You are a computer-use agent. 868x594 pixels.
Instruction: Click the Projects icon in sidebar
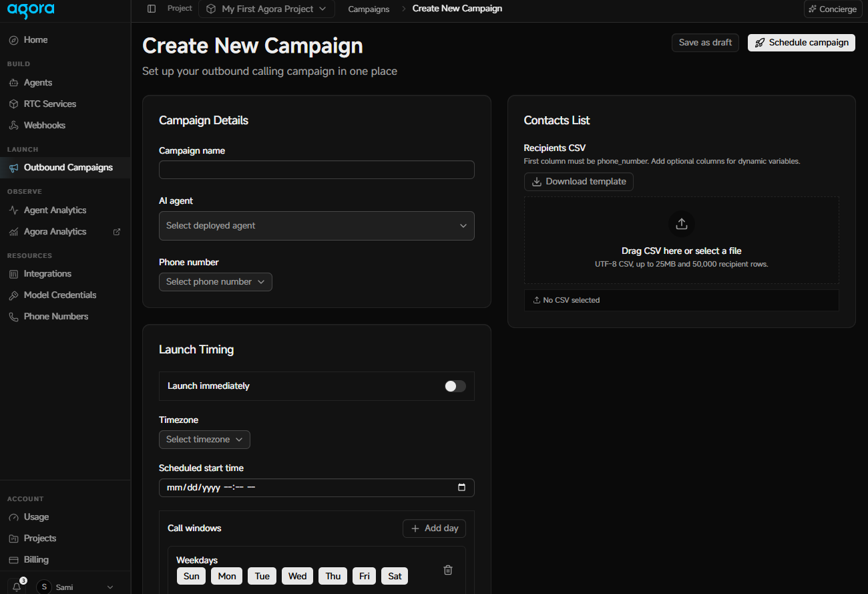13,539
